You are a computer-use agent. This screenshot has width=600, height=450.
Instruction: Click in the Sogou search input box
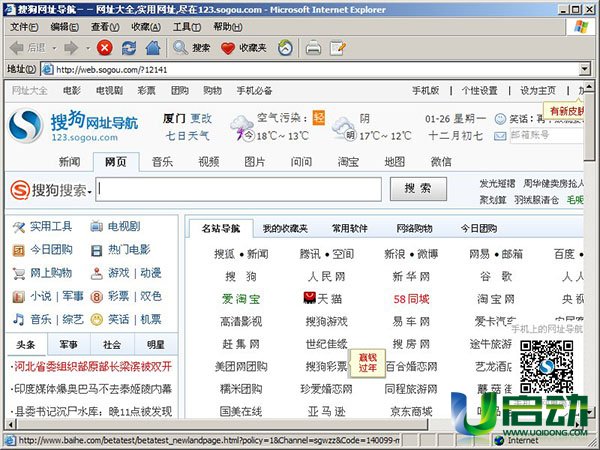[x=238, y=189]
